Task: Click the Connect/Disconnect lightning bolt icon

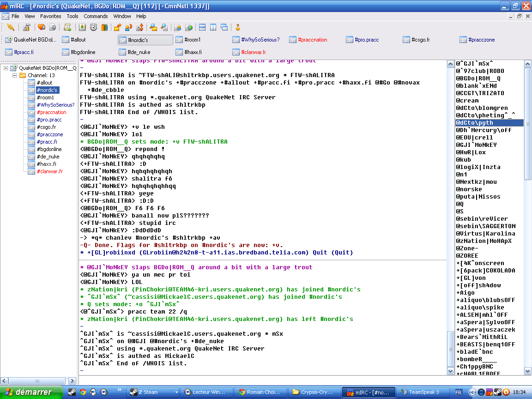Action: 10,27
